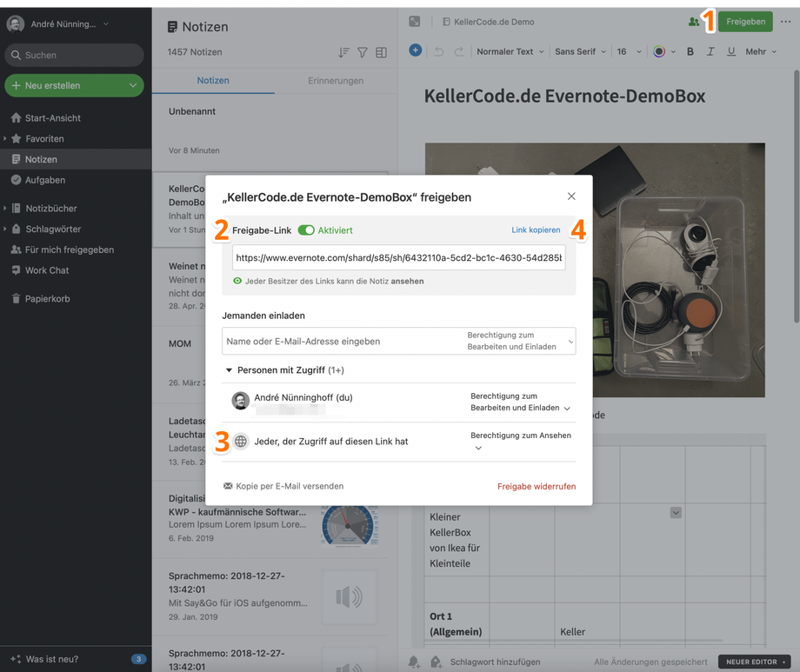Click Kopie per E-Mail versenden

tap(283, 486)
